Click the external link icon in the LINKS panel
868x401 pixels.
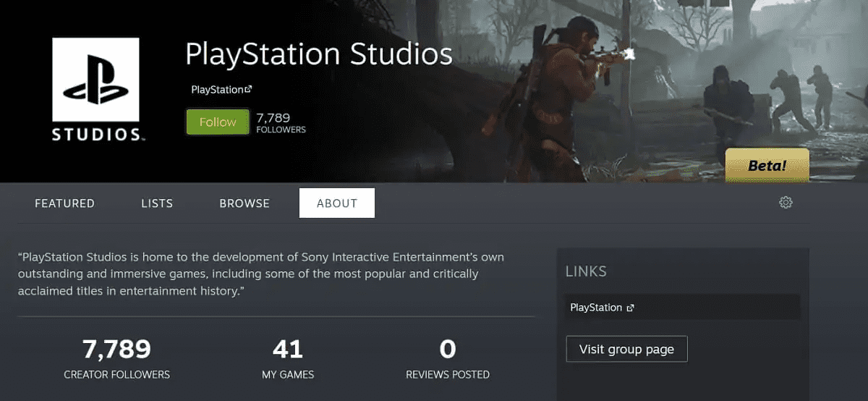pos(630,308)
